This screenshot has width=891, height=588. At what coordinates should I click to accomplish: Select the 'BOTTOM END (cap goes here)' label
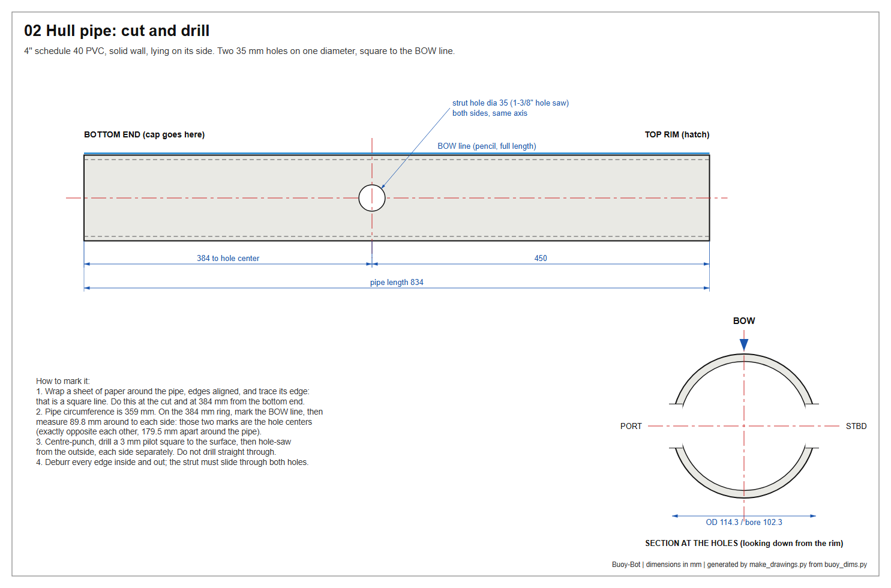144,134
